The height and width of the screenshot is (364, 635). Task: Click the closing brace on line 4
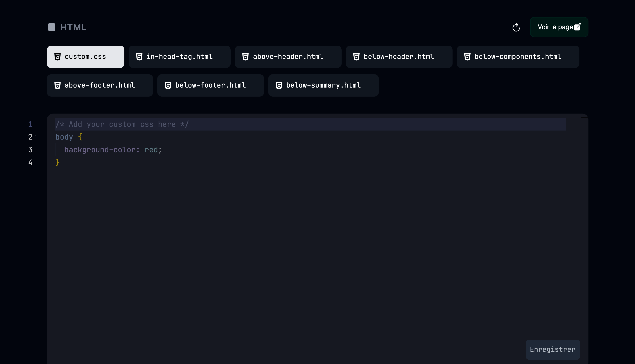click(x=57, y=162)
